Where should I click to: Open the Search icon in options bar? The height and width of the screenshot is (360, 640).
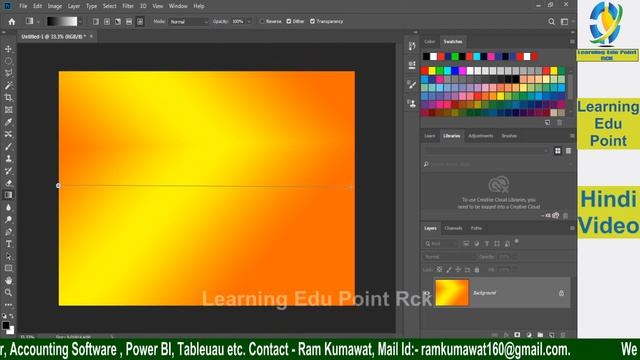click(x=551, y=22)
